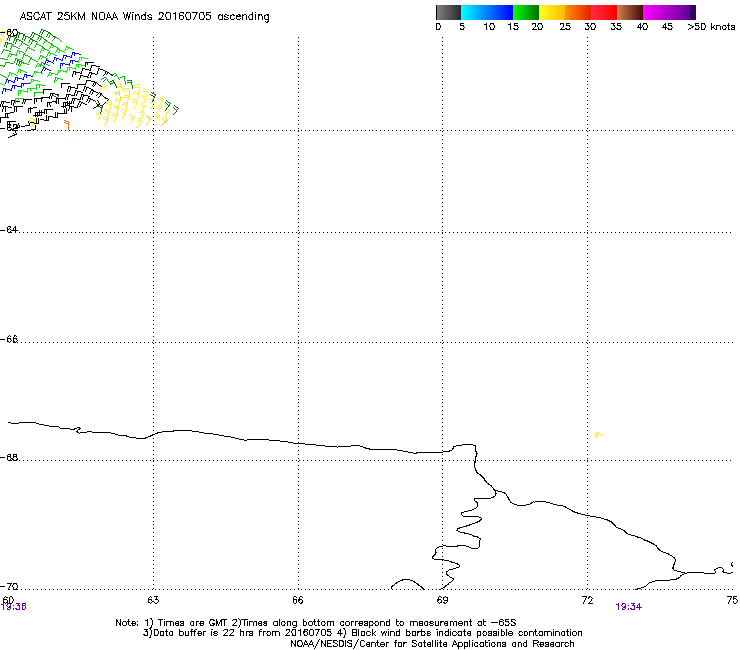
Task: Click the legend label 25
Action: [565, 27]
